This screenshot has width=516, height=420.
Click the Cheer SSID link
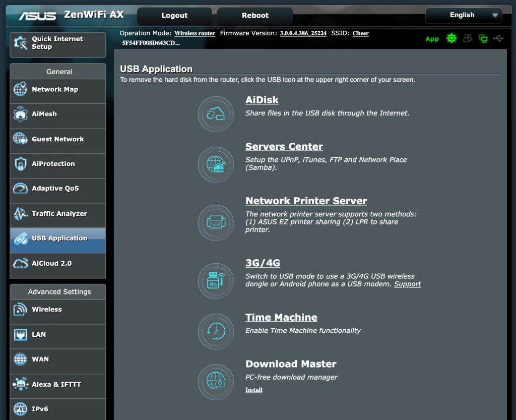(x=361, y=33)
